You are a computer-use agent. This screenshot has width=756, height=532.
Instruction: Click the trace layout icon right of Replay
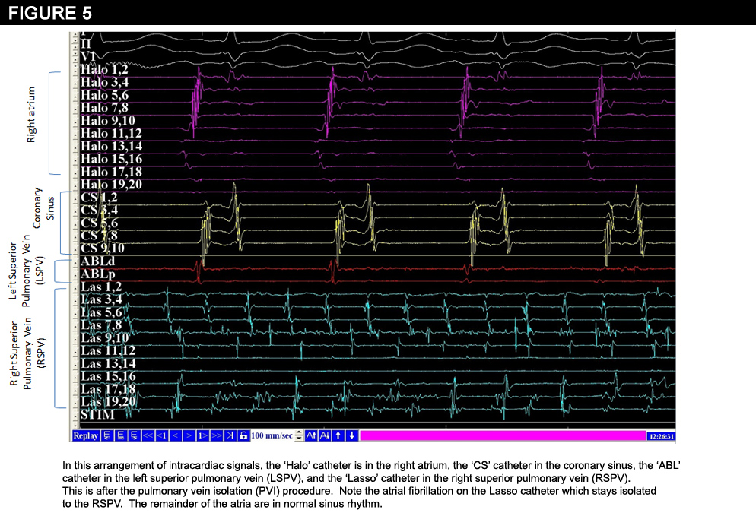[106, 435]
